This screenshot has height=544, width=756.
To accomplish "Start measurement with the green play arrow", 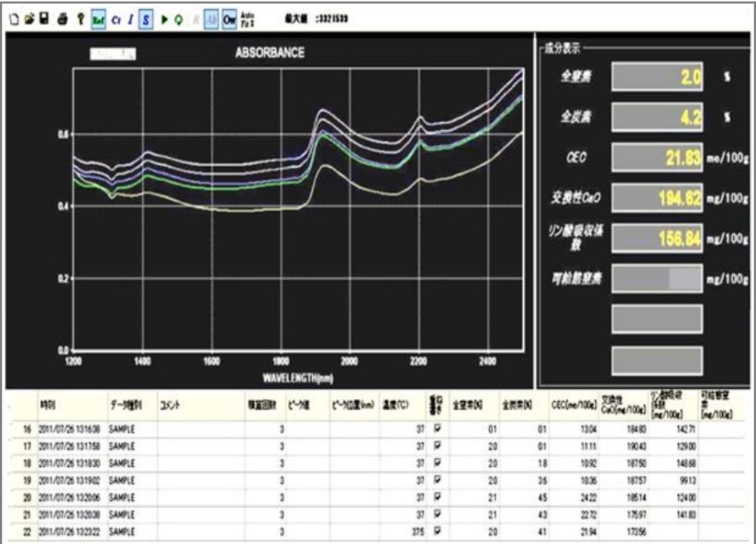I will click(x=164, y=20).
